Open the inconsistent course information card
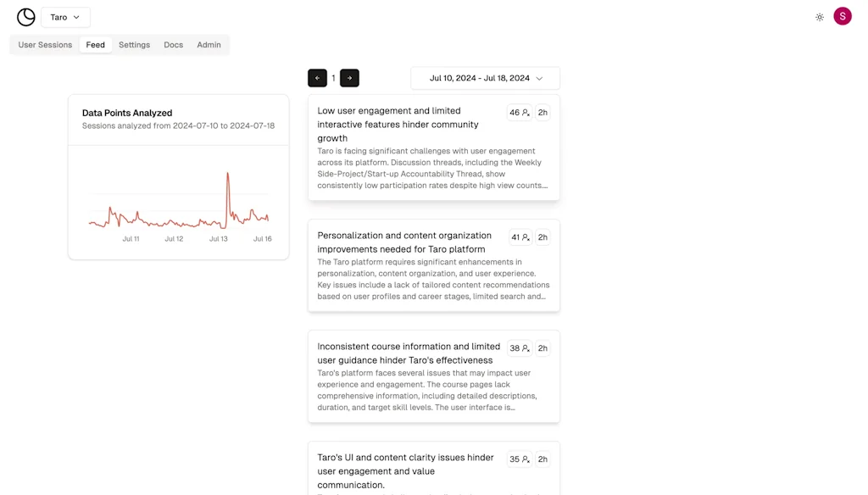This screenshot has height=495, width=868. tap(407, 377)
